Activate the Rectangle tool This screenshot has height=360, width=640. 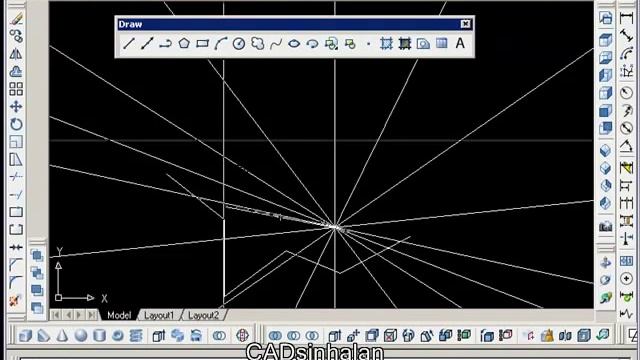click(202, 43)
